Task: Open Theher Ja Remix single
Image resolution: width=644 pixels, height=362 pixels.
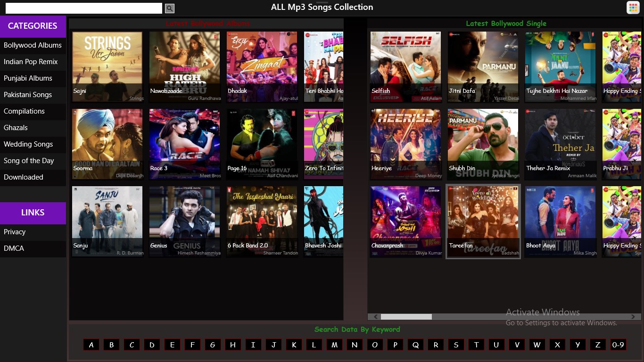Action: [561, 144]
